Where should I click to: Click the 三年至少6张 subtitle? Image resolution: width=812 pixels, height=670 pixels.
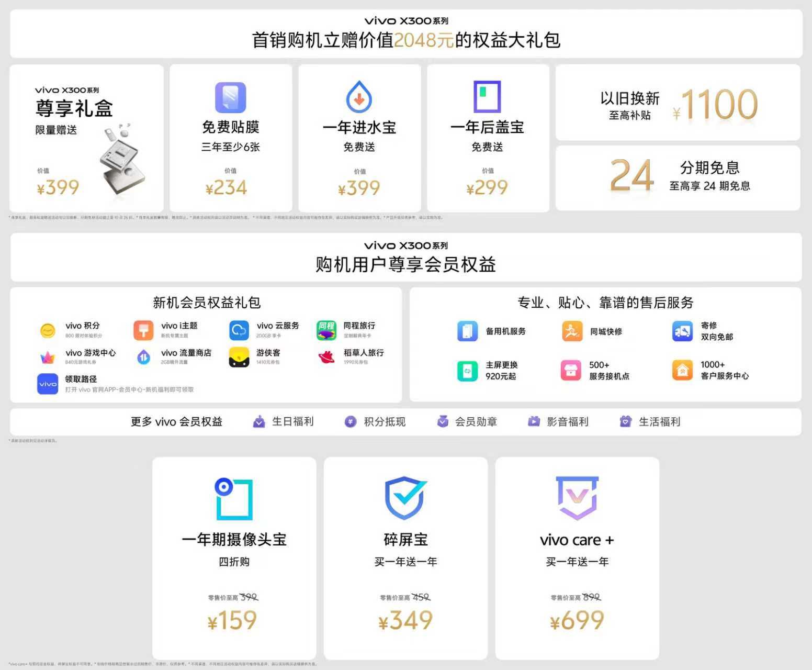(x=230, y=147)
